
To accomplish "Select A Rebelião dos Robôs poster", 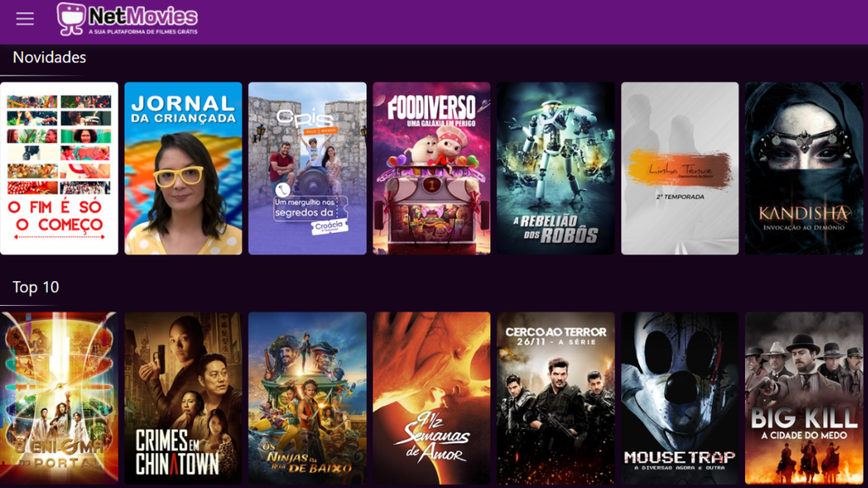I will 556,169.
